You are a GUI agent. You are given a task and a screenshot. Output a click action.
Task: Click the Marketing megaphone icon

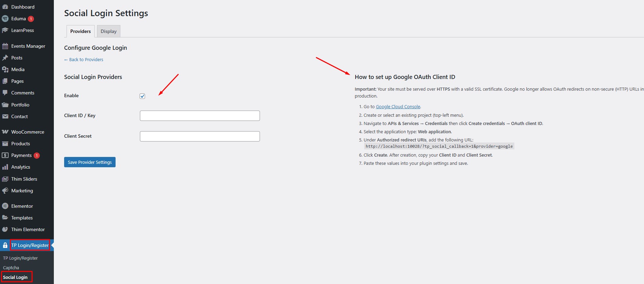(5, 191)
